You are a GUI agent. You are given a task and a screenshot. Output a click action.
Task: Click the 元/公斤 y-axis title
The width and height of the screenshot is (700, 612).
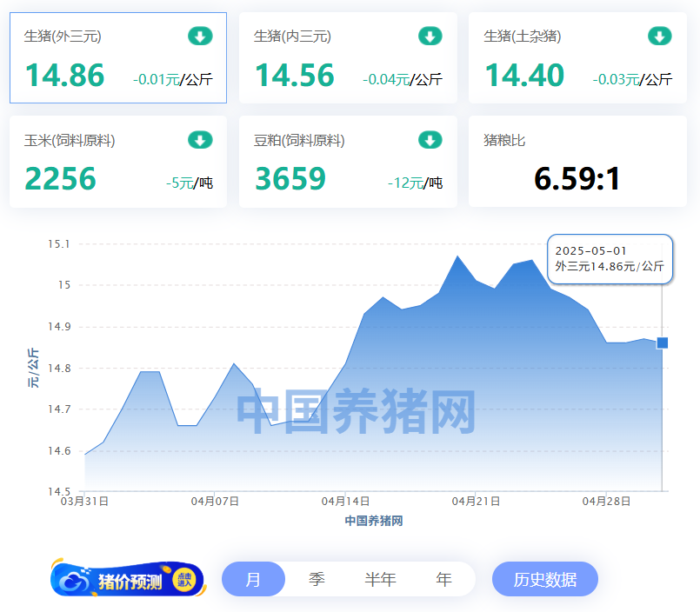tap(33, 368)
